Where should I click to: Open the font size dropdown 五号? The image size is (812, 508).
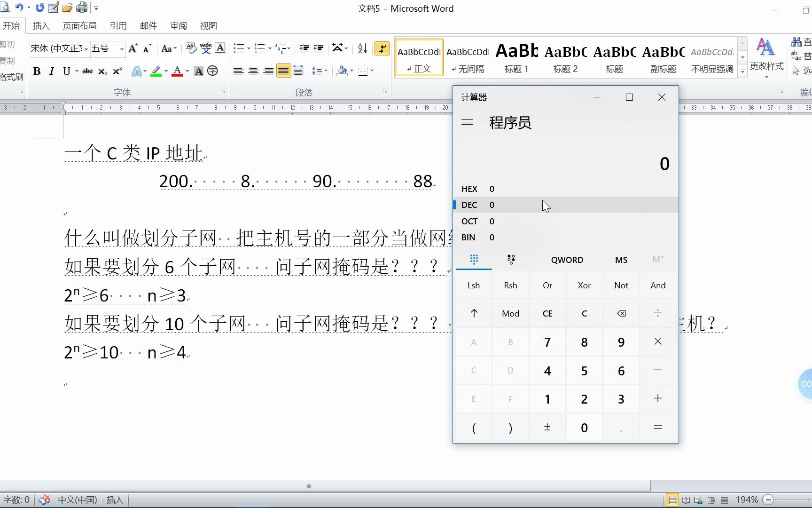pyautogui.click(x=122, y=49)
